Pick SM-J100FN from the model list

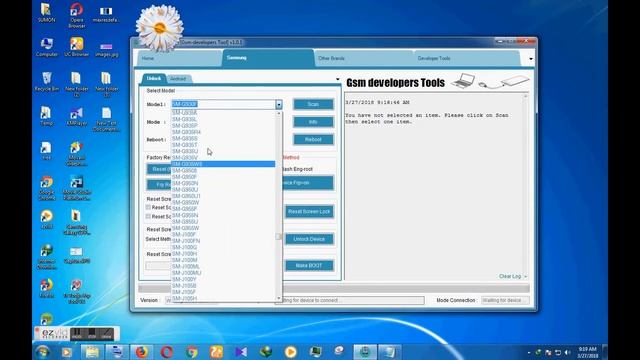[x=223, y=241]
